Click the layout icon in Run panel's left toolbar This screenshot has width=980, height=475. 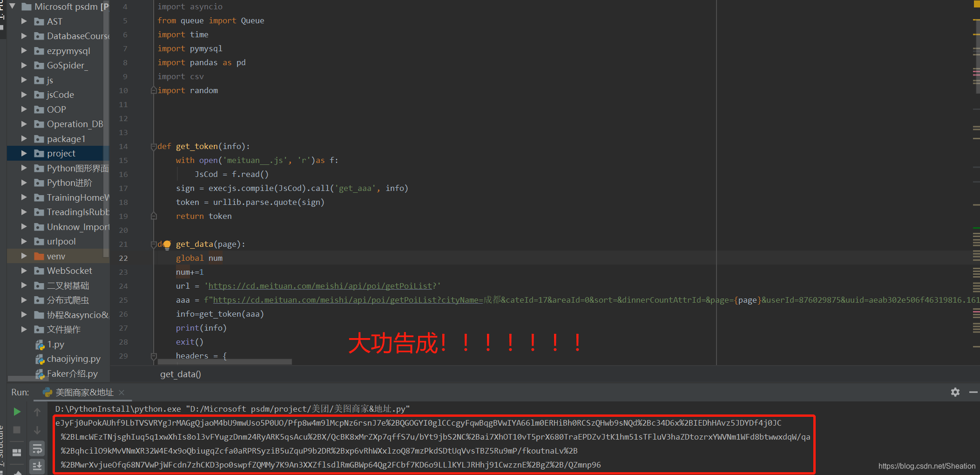coord(17,452)
